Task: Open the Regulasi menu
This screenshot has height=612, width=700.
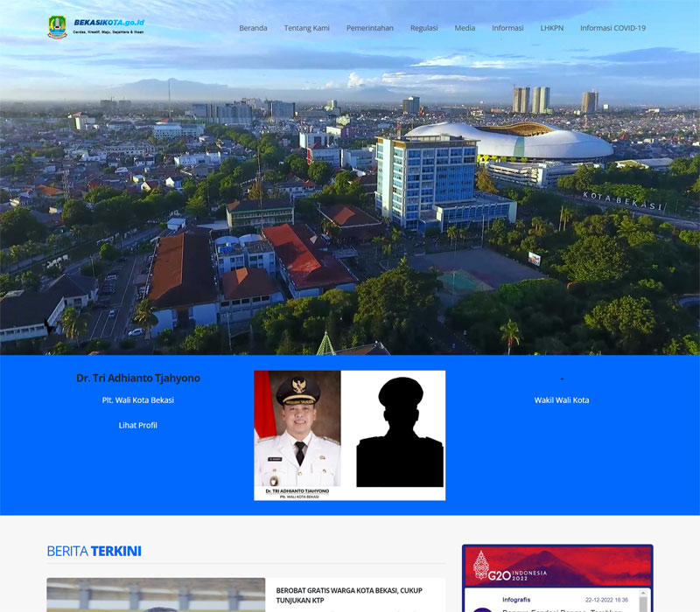Action: [423, 28]
